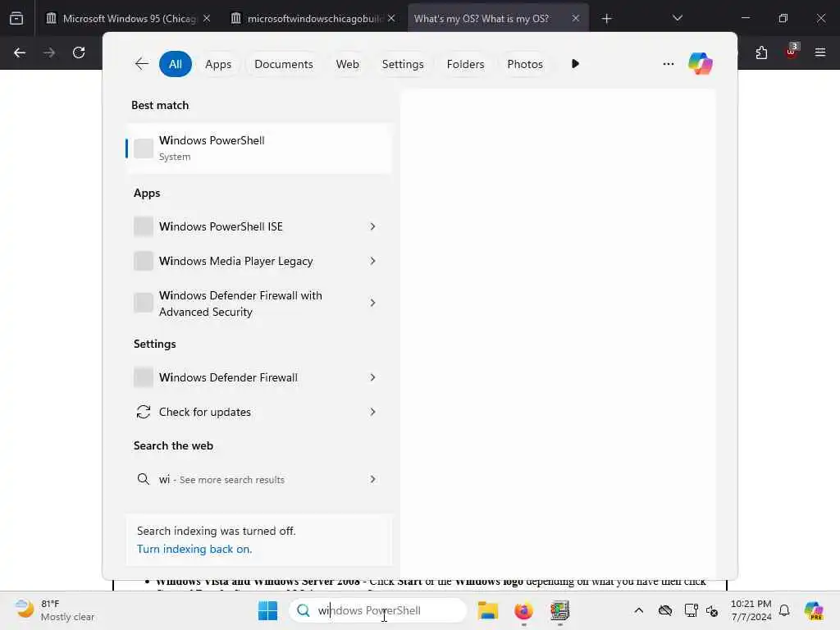Screen dimensions: 840x630
Task: Click the Check for updates refresh icon
Action: pyautogui.click(x=143, y=412)
